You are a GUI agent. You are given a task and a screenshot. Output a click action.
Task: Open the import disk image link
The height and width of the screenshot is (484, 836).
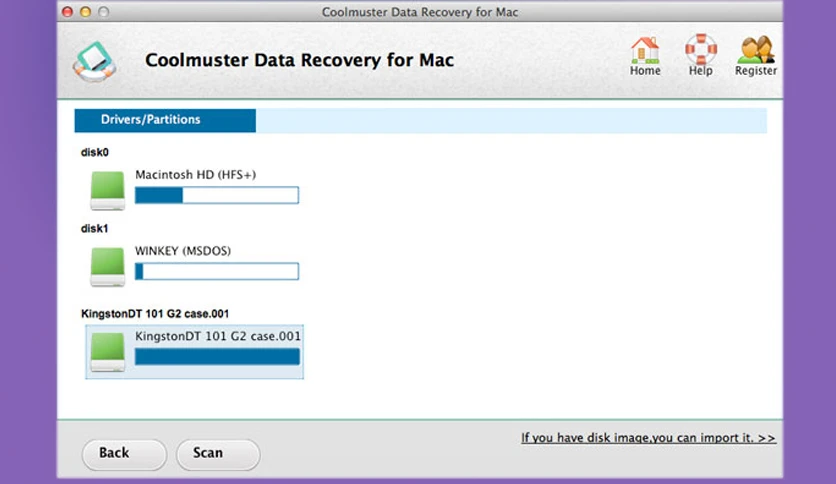(x=648, y=438)
